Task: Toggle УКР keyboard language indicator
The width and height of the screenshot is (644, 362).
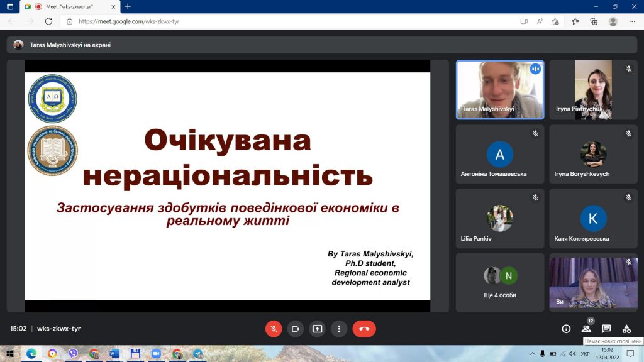Action: click(x=586, y=353)
